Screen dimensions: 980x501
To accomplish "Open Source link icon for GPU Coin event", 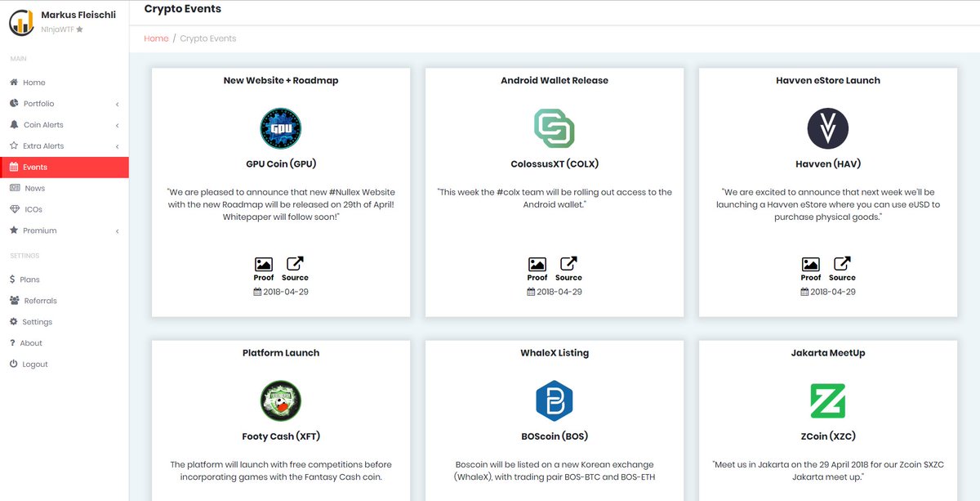I will pyautogui.click(x=295, y=264).
